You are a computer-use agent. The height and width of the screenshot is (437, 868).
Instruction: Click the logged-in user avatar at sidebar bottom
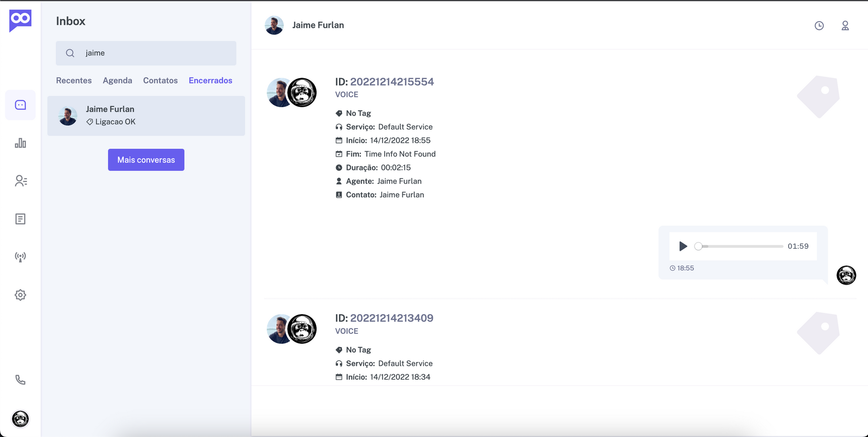20,419
